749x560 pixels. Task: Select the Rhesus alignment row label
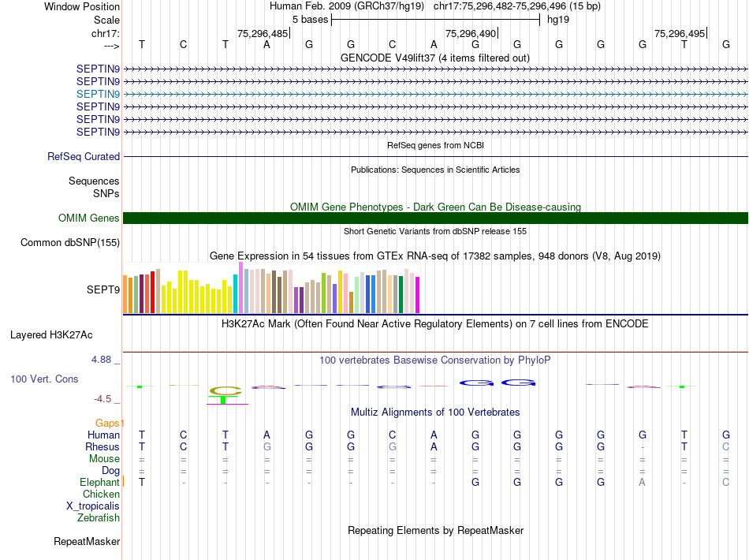tap(102, 446)
